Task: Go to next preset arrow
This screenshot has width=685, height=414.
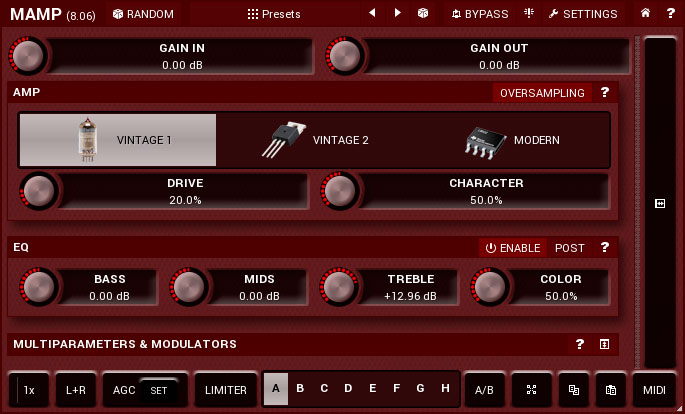Action: tap(398, 13)
